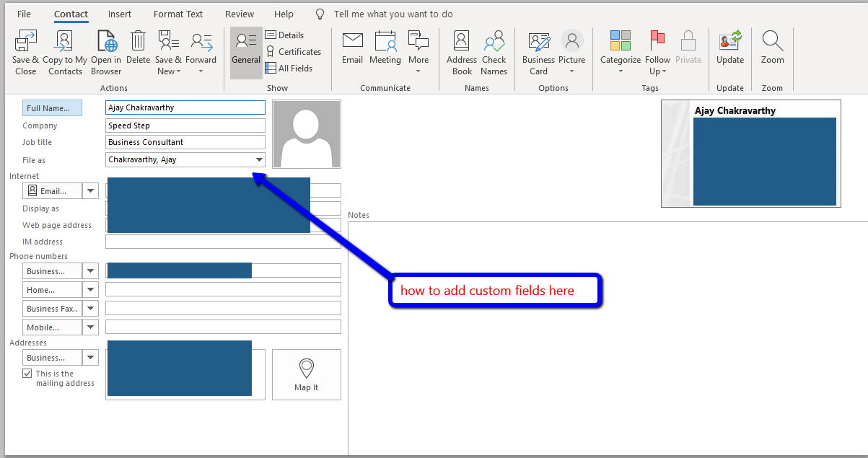Click the Job title field
Image resolution: width=868 pixels, height=458 pixels.
pyautogui.click(x=185, y=142)
